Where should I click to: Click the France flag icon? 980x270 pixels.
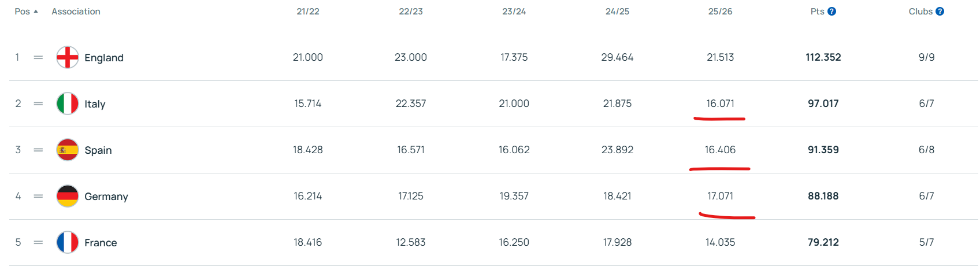[68, 242]
